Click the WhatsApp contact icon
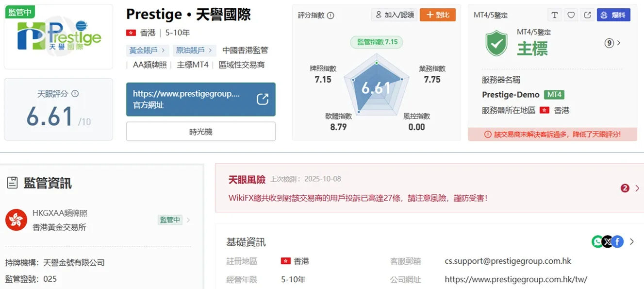This screenshot has height=289, width=644. coord(597,241)
